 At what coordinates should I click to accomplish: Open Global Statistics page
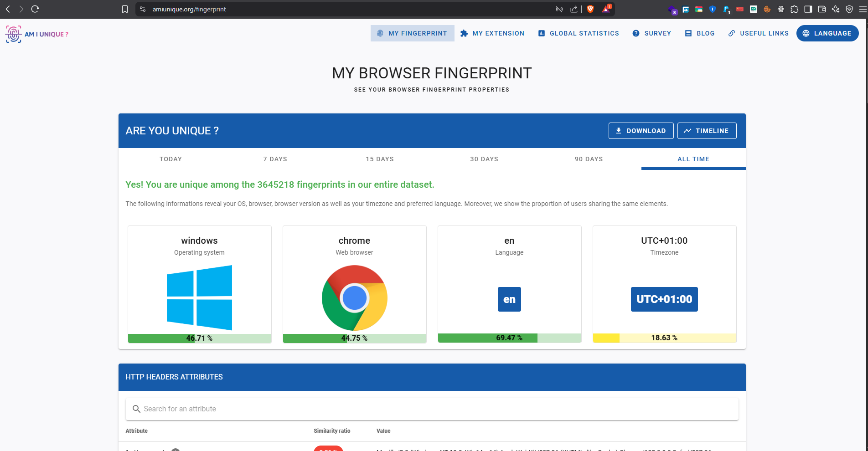click(x=579, y=33)
